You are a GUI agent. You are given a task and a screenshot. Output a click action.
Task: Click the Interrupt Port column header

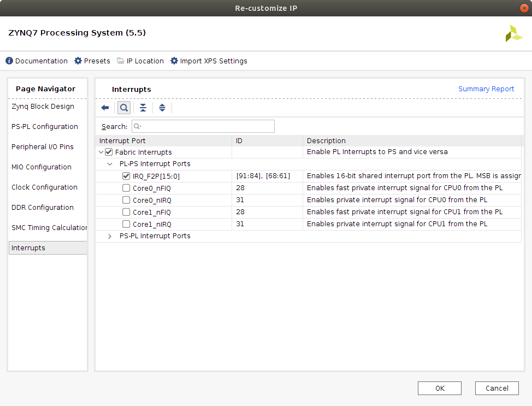163,140
